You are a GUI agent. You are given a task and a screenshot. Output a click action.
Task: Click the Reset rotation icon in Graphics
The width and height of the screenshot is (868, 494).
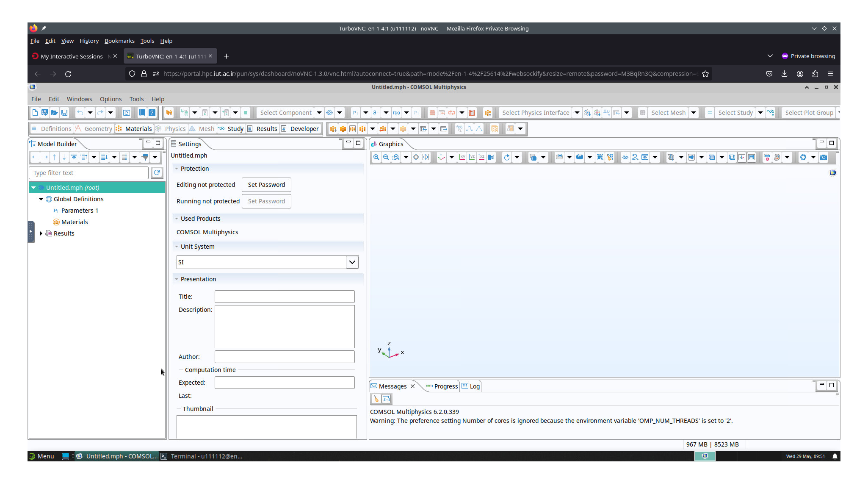[x=507, y=157]
